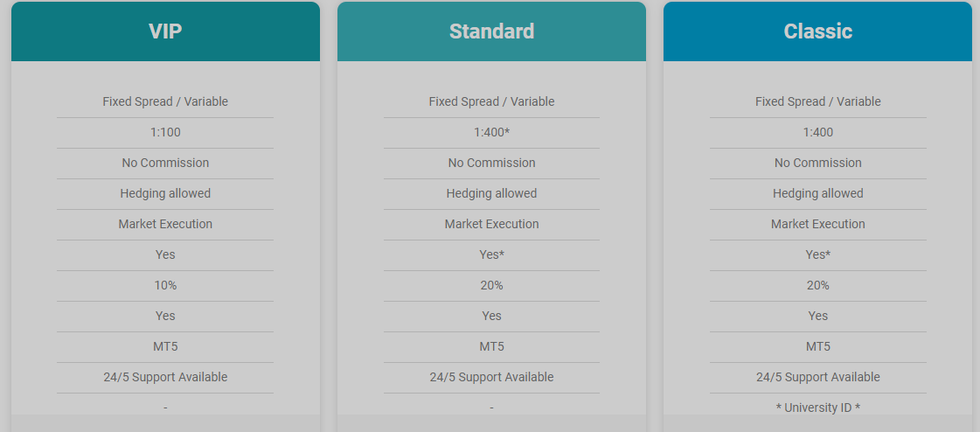Screen dimensions: 980x432
Task: Click Hedging allowed in Classic card
Action: click(x=817, y=194)
